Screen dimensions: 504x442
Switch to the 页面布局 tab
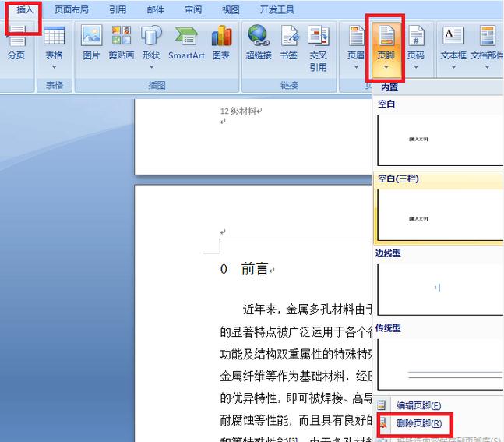coord(72,9)
